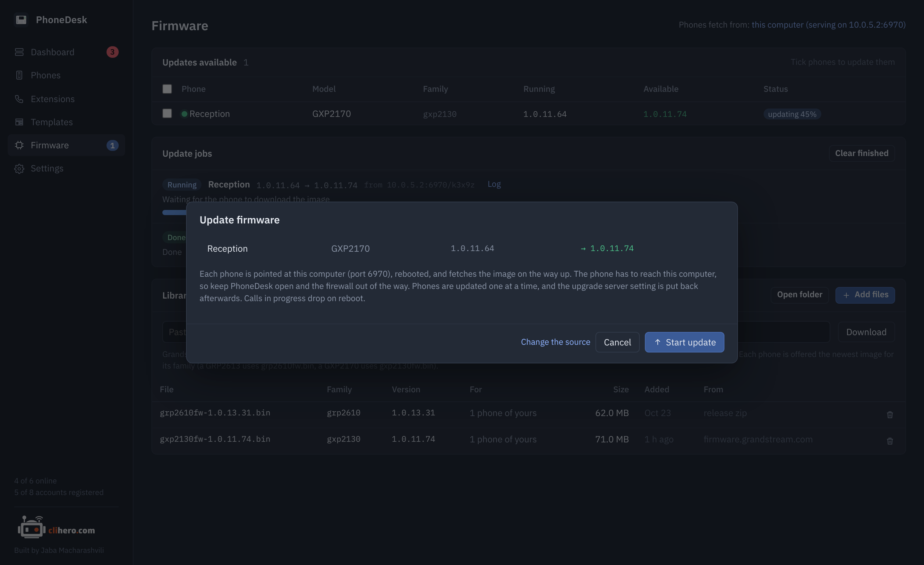Screen dimensions: 924x565
Task: Click the Clear finished button
Action: click(x=861, y=153)
